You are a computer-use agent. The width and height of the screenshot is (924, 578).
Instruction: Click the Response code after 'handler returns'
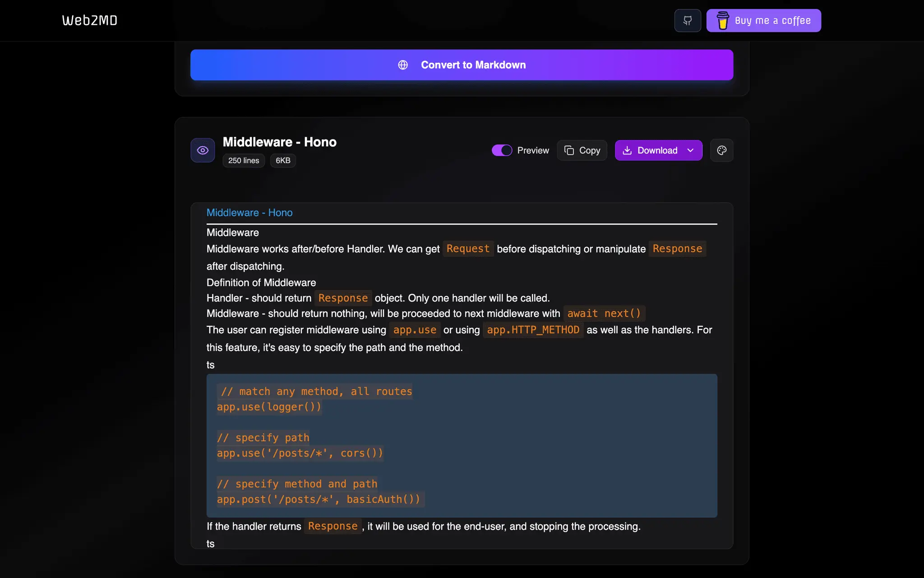coord(333,526)
